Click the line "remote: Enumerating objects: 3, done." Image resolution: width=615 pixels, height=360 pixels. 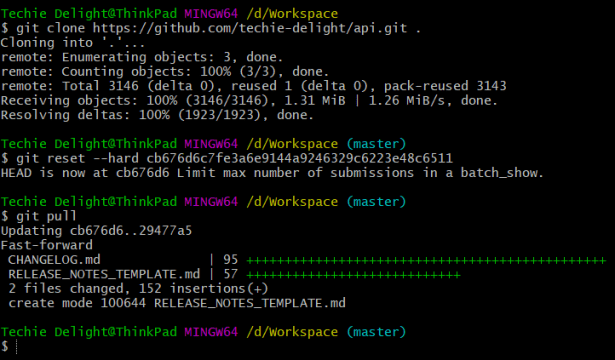pos(142,57)
